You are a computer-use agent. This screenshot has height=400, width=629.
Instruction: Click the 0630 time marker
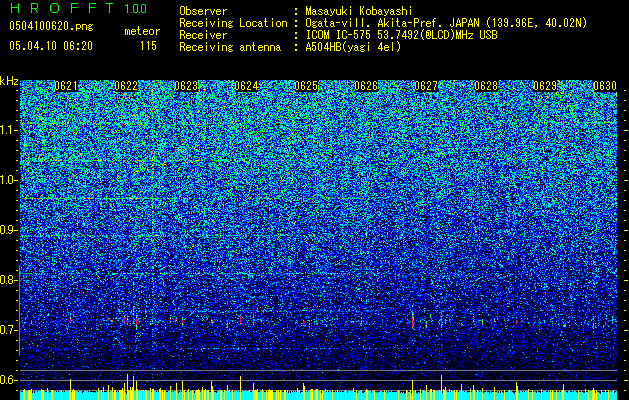tap(605, 86)
